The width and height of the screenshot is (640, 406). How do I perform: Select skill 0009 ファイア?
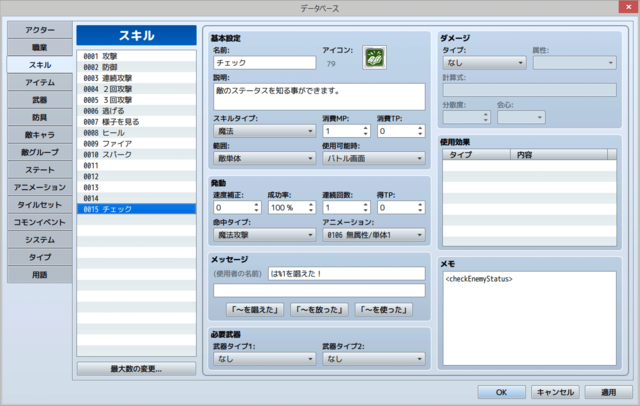136,144
